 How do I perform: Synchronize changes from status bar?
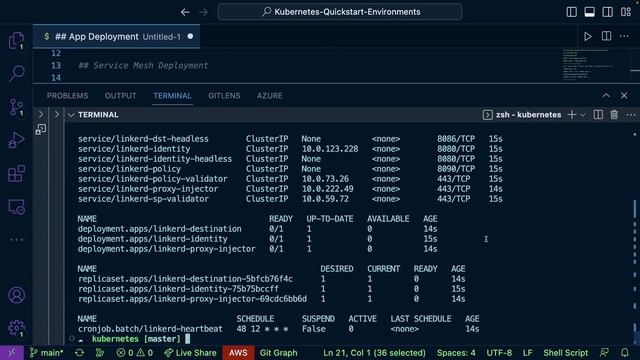[x=80, y=353]
